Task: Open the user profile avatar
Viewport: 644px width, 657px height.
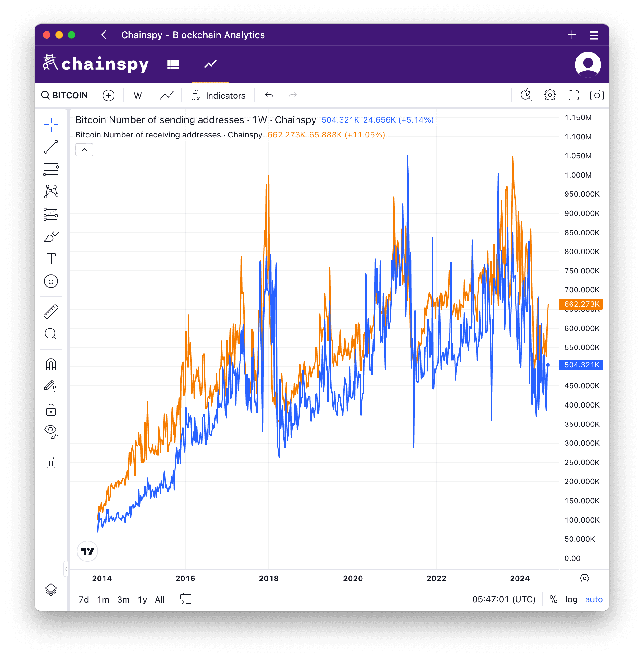Action: click(588, 65)
